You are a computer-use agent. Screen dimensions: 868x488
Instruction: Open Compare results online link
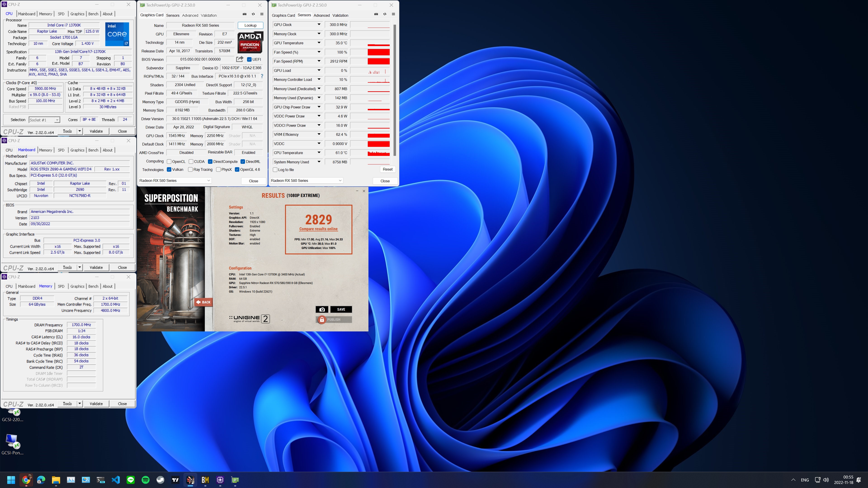click(x=318, y=229)
